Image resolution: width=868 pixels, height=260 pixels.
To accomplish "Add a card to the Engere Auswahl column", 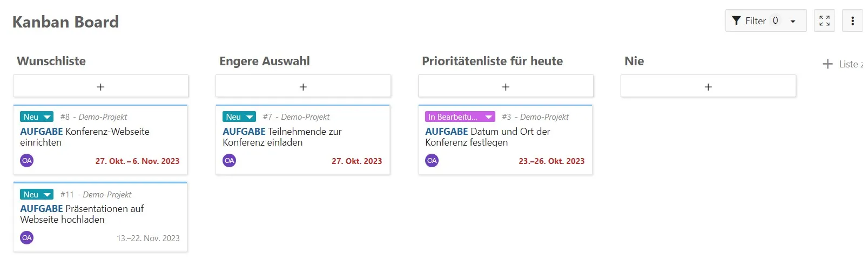I will click(303, 86).
